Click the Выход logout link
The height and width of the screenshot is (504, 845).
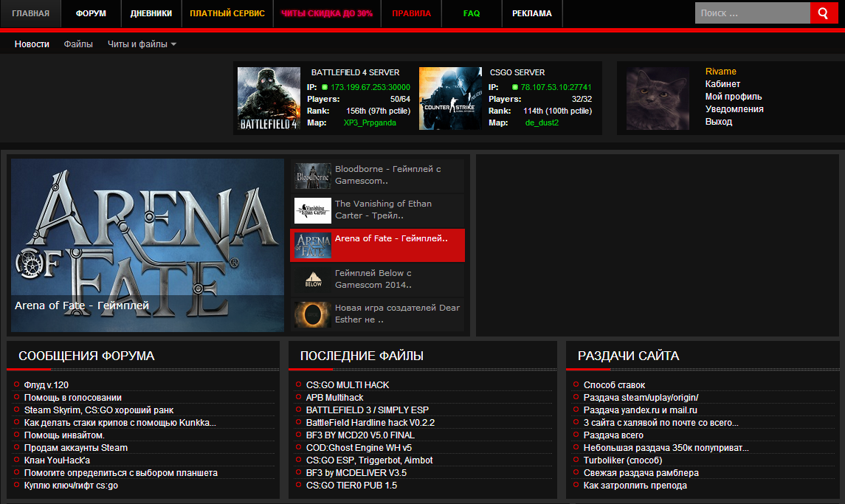pyautogui.click(x=718, y=122)
